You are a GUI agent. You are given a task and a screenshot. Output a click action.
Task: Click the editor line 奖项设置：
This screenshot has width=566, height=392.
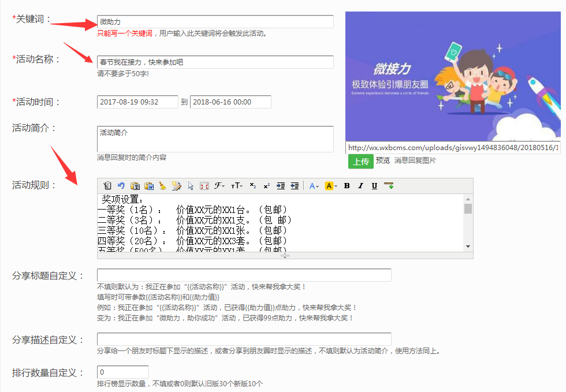(x=122, y=199)
